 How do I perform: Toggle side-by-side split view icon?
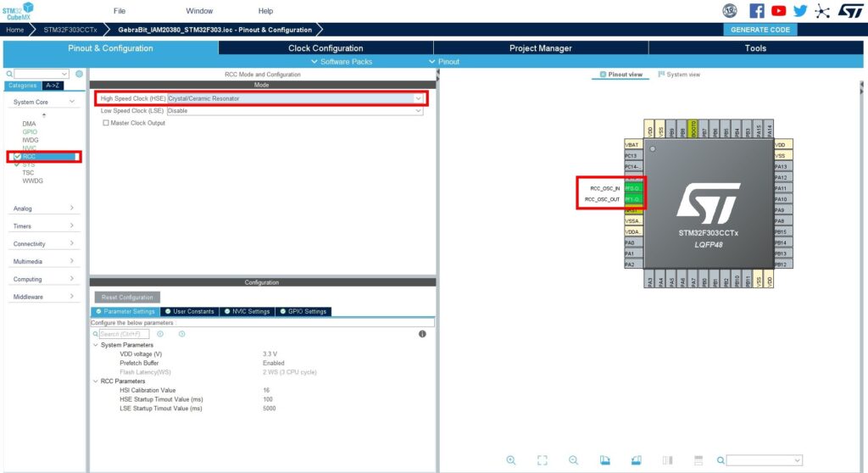[667, 460]
